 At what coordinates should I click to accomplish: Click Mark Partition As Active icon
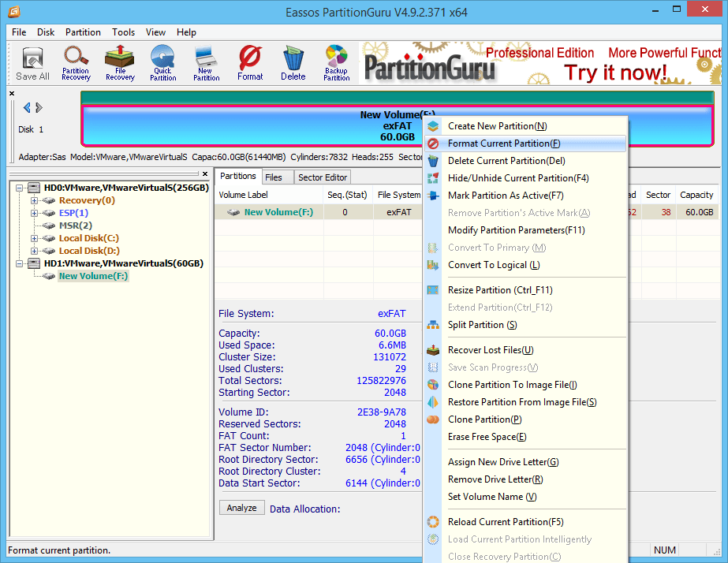(x=433, y=196)
